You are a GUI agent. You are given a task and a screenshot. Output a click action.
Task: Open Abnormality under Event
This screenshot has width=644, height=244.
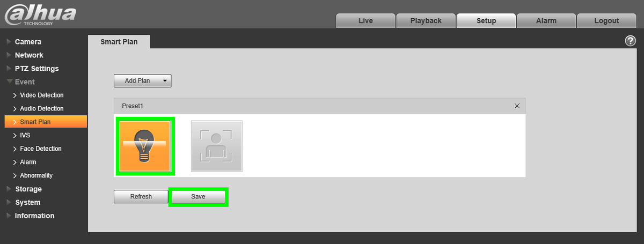(x=36, y=176)
